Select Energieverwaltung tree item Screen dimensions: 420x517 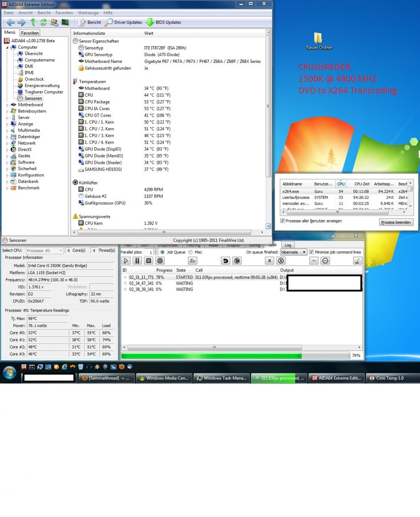click(42, 86)
